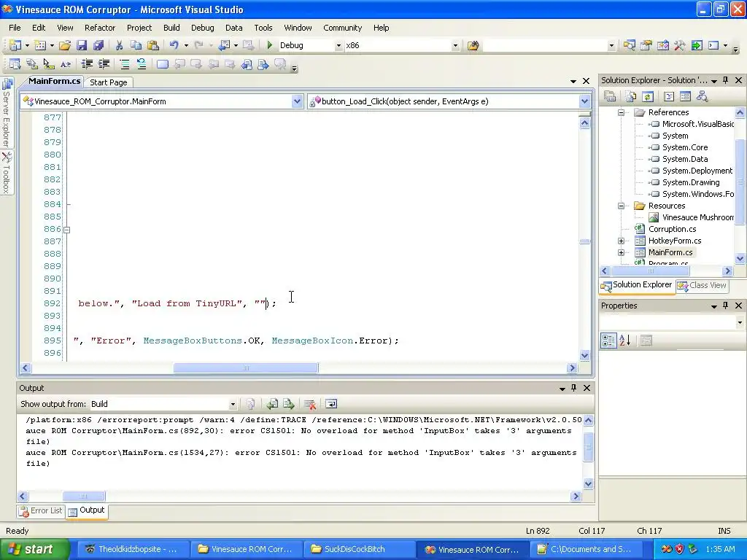Go to previous message in Output toolbar
The width and height of the screenshot is (747, 560).
point(272,404)
